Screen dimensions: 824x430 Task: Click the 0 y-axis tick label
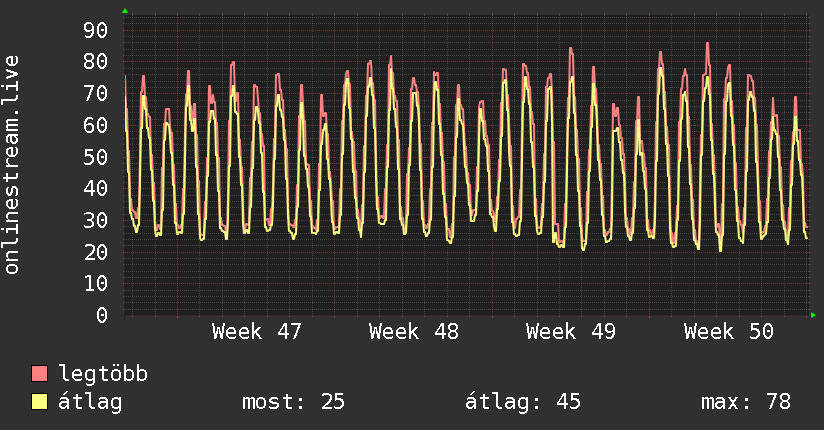point(102,315)
